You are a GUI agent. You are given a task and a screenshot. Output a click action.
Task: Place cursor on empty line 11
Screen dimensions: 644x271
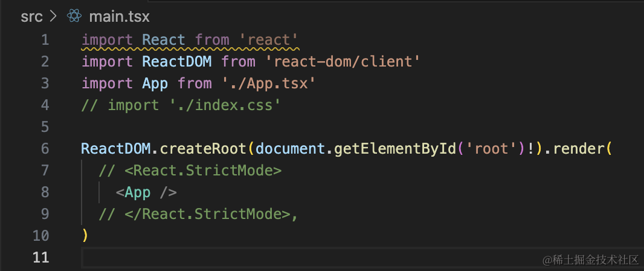click(362, 258)
